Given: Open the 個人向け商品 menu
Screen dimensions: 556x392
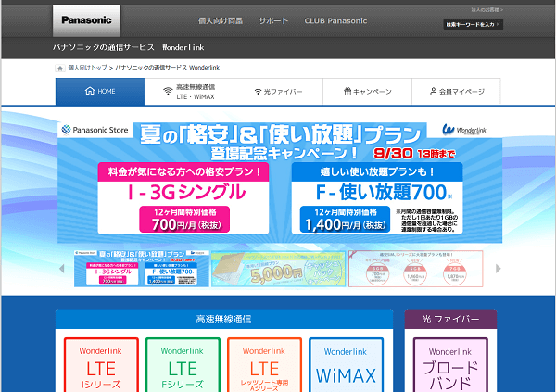Looking at the screenshot, I should click(x=221, y=21).
